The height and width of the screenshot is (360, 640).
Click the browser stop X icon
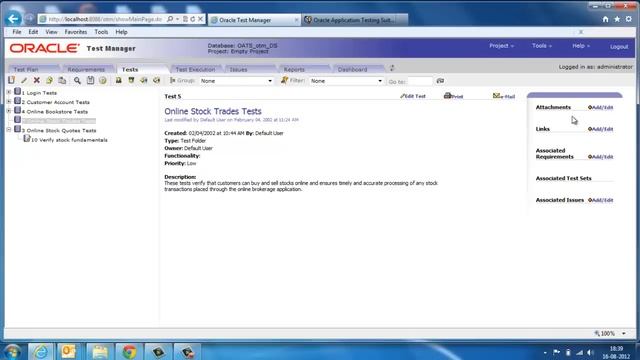[x=200, y=19]
